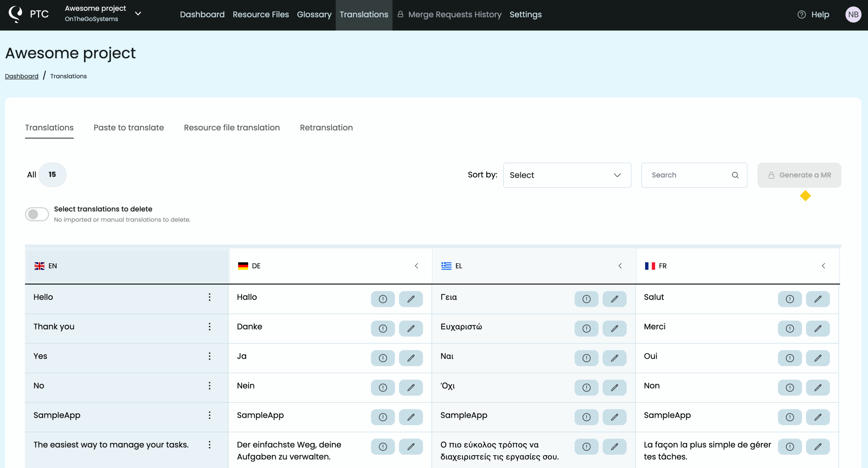Viewport: 868px width, 468px height.
Task: Collapse the DE column chevron
Action: 416,266
